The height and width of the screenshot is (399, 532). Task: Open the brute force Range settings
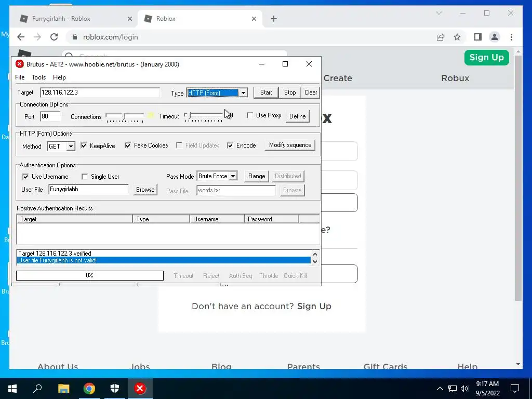click(257, 176)
